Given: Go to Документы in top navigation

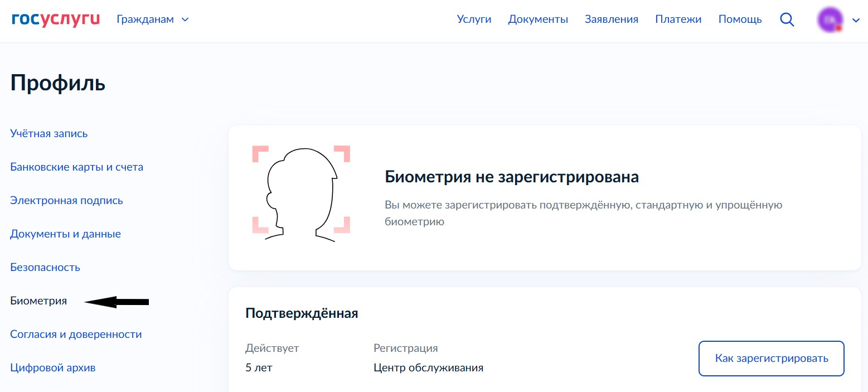Looking at the screenshot, I should [538, 20].
